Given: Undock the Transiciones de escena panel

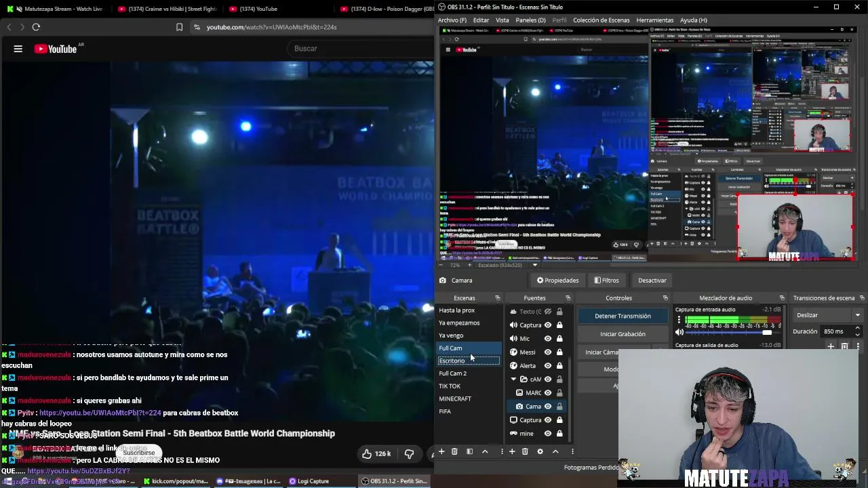Looking at the screenshot, I should [x=862, y=298].
